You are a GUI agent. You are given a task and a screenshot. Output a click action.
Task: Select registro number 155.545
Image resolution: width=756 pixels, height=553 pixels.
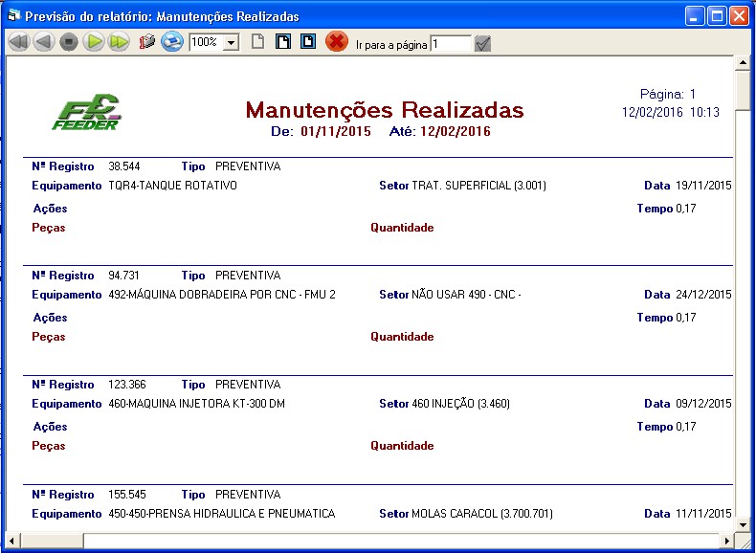click(x=127, y=495)
